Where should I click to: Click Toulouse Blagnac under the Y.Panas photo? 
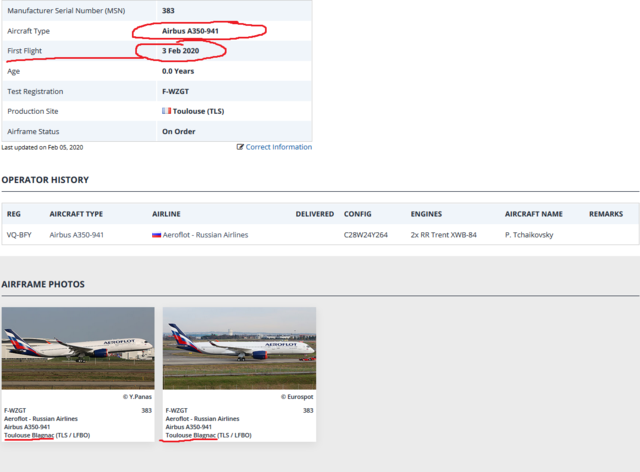click(29, 435)
